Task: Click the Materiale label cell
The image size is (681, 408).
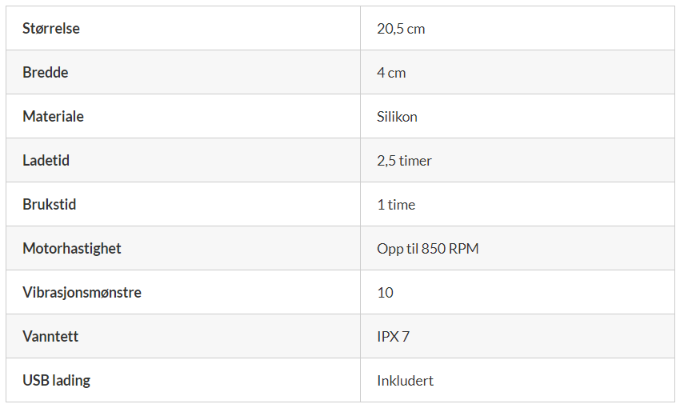Action: coord(53,116)
